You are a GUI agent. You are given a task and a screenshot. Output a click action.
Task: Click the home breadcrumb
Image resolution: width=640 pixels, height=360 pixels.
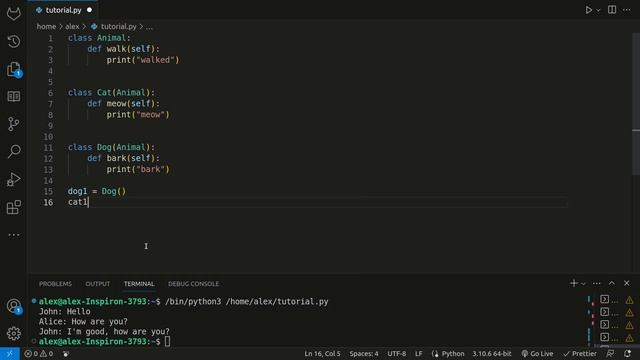(46, 27)
